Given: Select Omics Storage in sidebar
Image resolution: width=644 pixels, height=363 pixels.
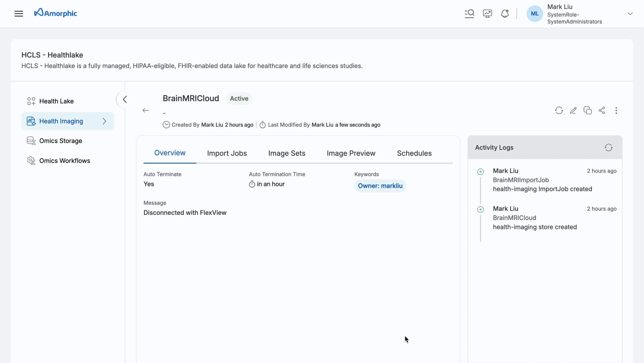Looking at the screenshot, I should (61, 141).
